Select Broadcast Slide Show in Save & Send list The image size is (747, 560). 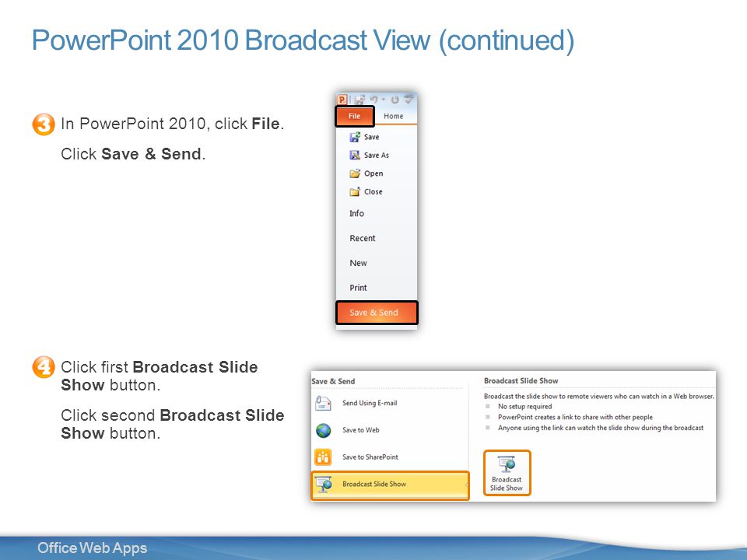coord(390,485)
